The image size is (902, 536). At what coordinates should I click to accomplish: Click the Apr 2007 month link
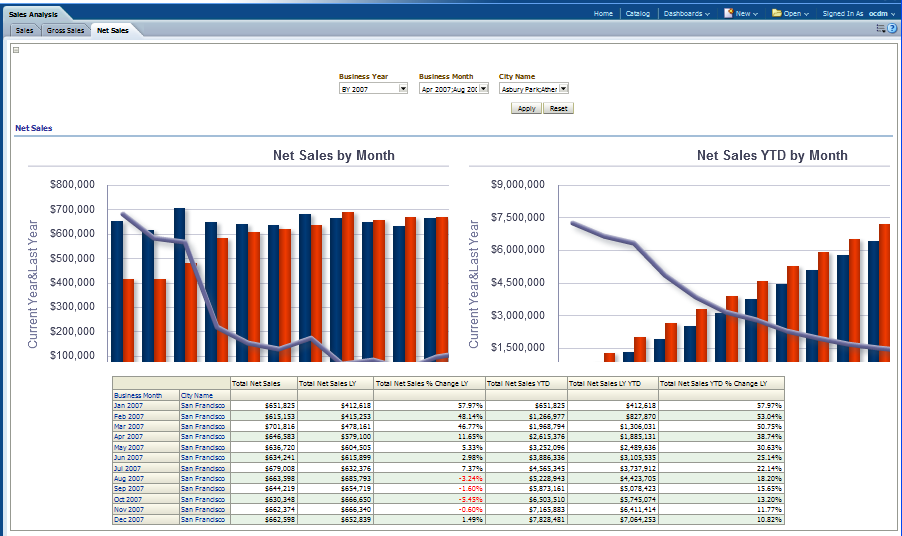pyautogui.click(x=128, y=437)
